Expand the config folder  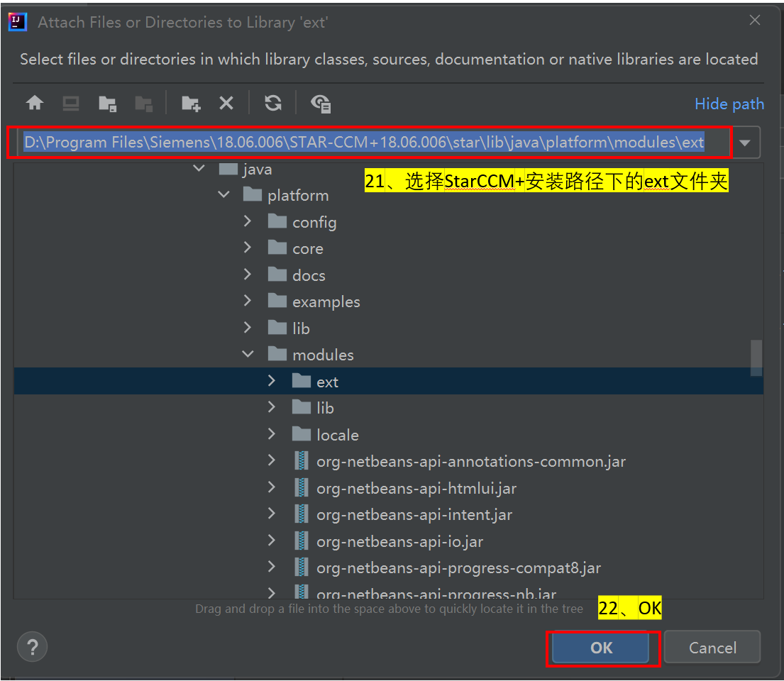[x=248, y=221]
